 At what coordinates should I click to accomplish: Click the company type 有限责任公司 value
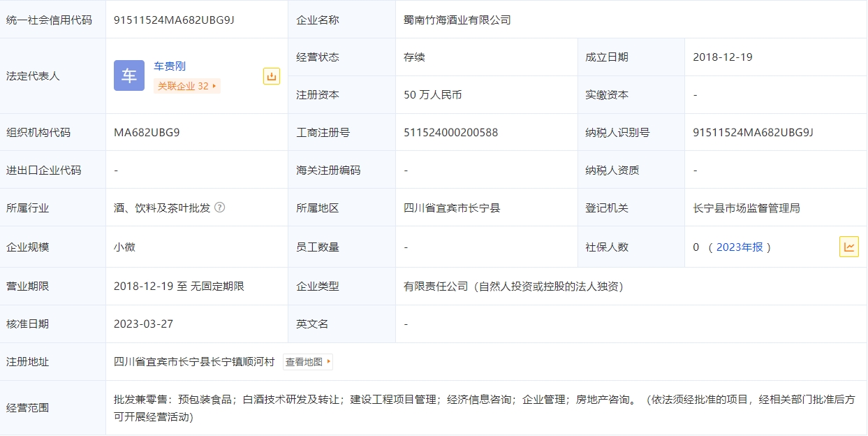pos(513,286)
